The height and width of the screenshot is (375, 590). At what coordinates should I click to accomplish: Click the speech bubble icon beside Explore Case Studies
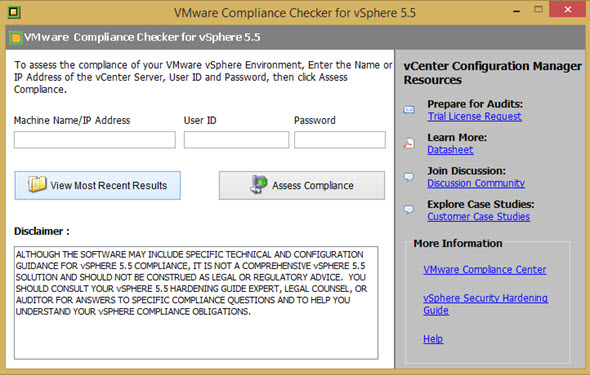(409, 210)
